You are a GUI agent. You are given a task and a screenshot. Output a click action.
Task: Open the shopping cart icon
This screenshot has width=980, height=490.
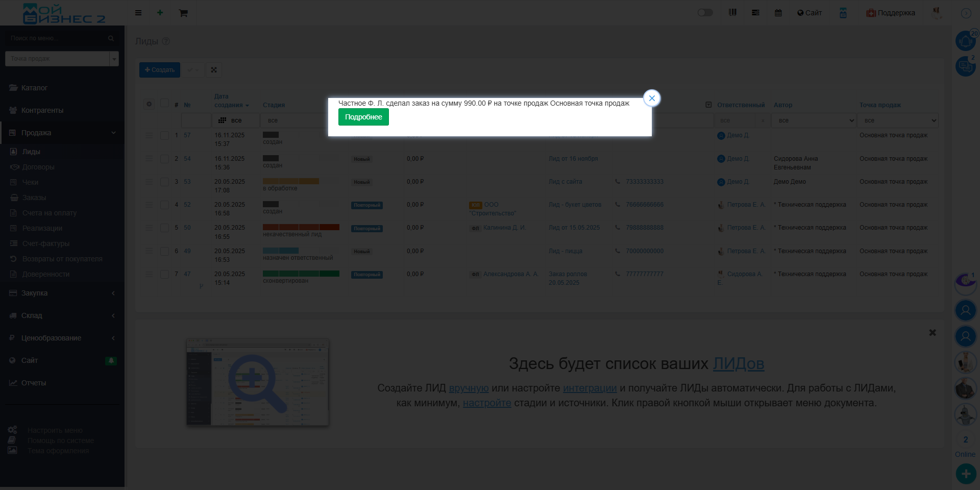183,13
